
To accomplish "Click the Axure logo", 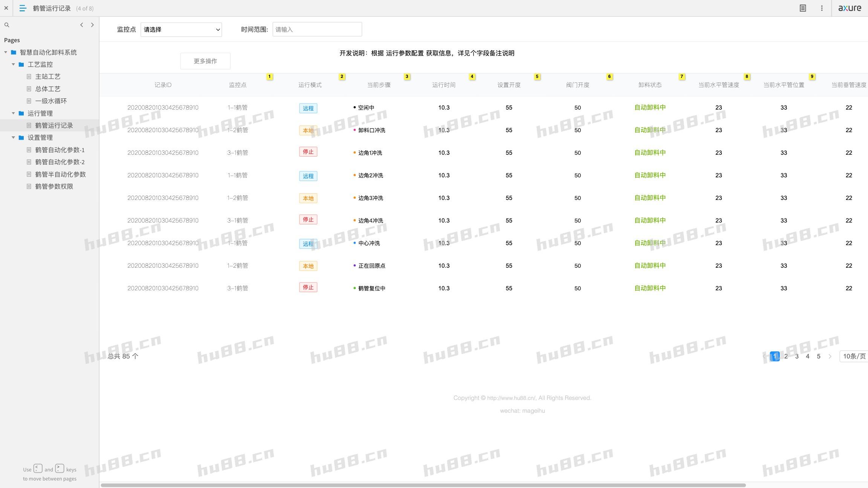I will coord(850,8).
